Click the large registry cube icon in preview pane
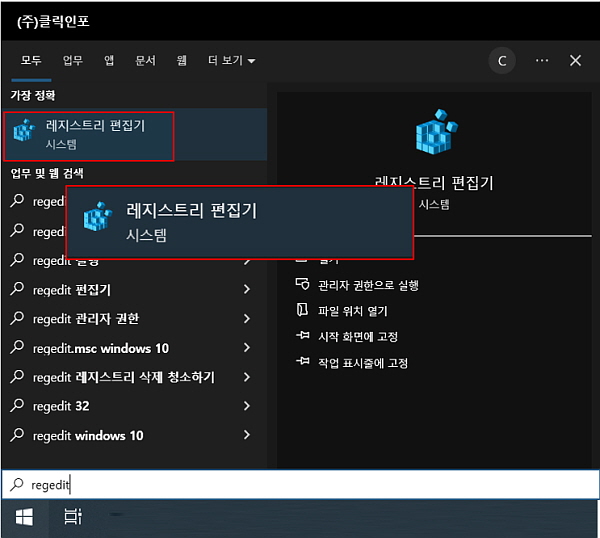This screenshot has width=600, height=538. 437,131
